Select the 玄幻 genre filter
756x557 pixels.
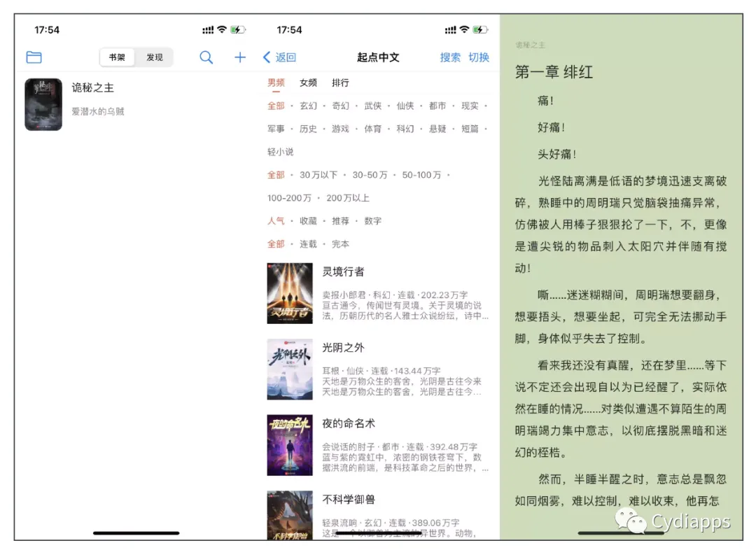[x=309, y=106]
